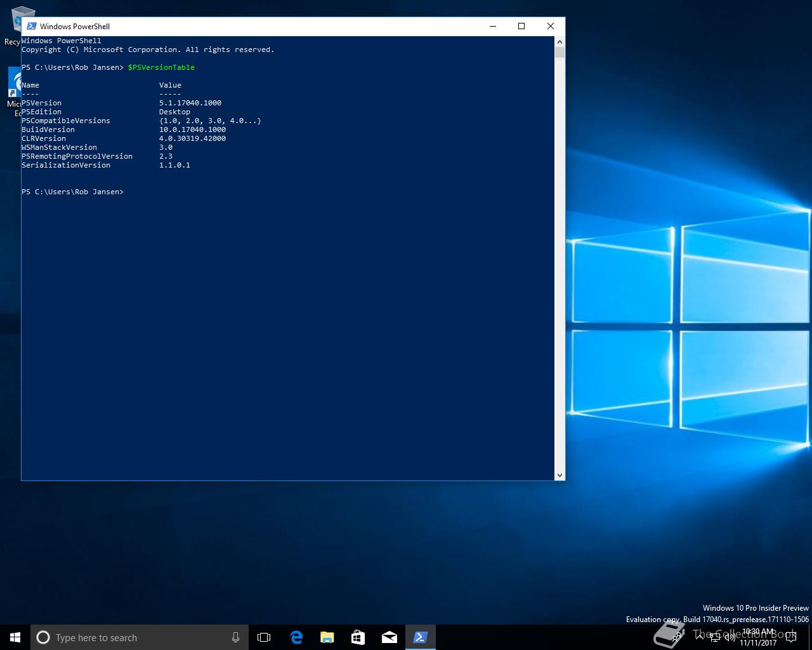Select the PowerShell taskbar button
Viewport: 812px width, 650px height.
[420, 637]
